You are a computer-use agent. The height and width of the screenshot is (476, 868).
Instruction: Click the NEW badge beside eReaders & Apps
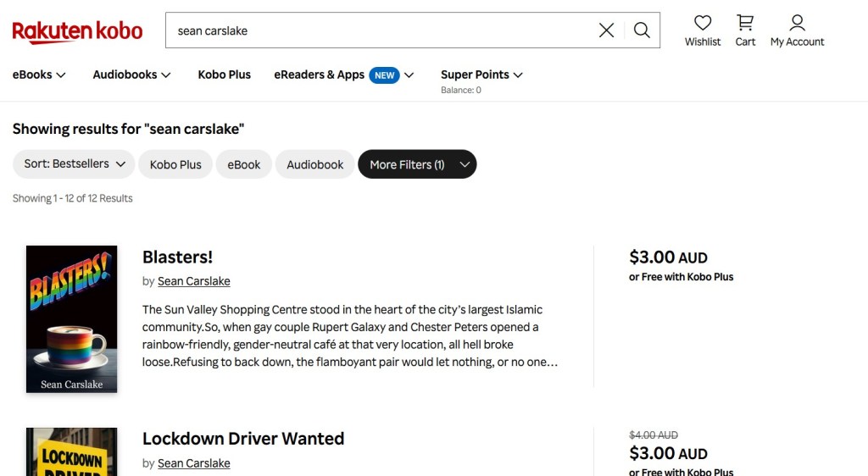click(384, 75)
